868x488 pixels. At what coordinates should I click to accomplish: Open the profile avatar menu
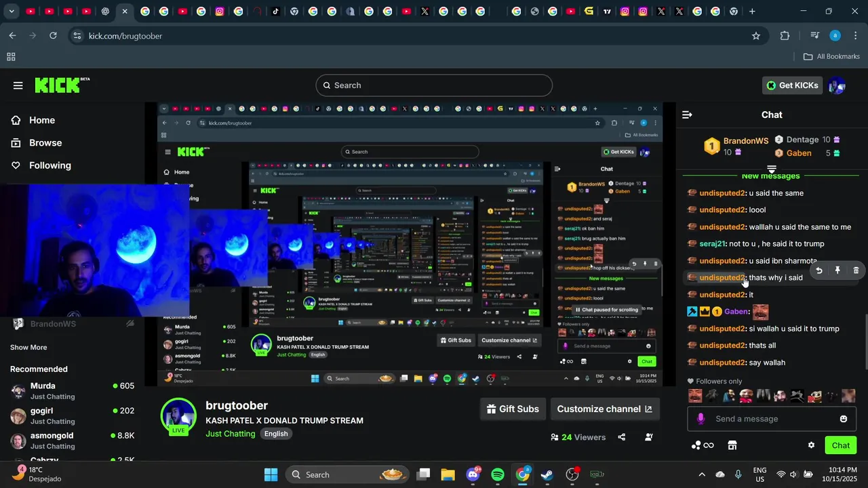point(837,85)
